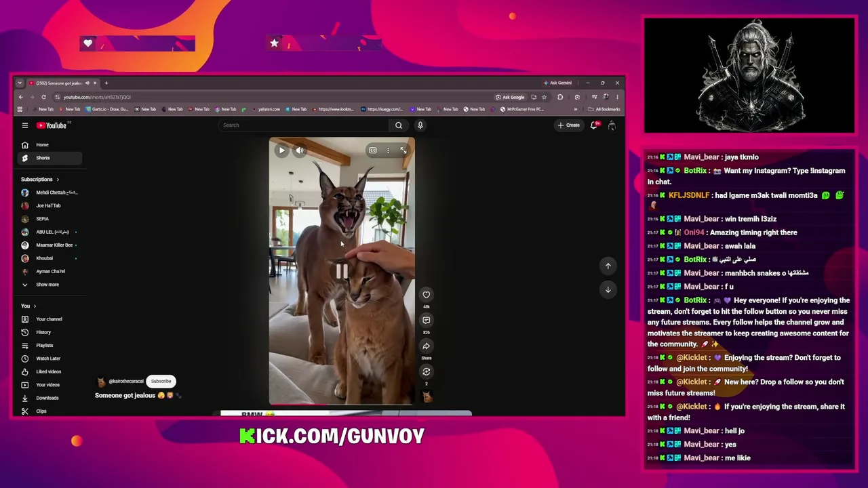
Task: Open the Chrome apps grid icon in bookmarks bar
Action: coord(20,109)
